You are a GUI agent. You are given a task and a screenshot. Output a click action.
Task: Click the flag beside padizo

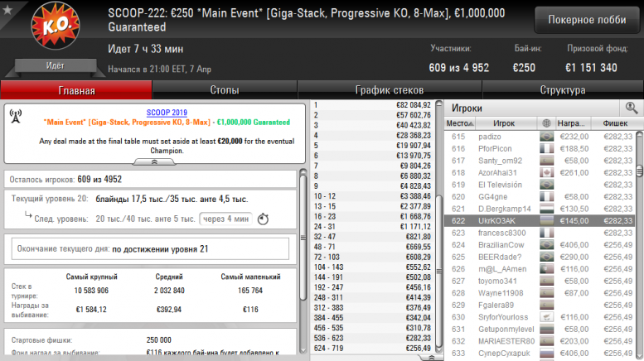(x=546, y=137)
